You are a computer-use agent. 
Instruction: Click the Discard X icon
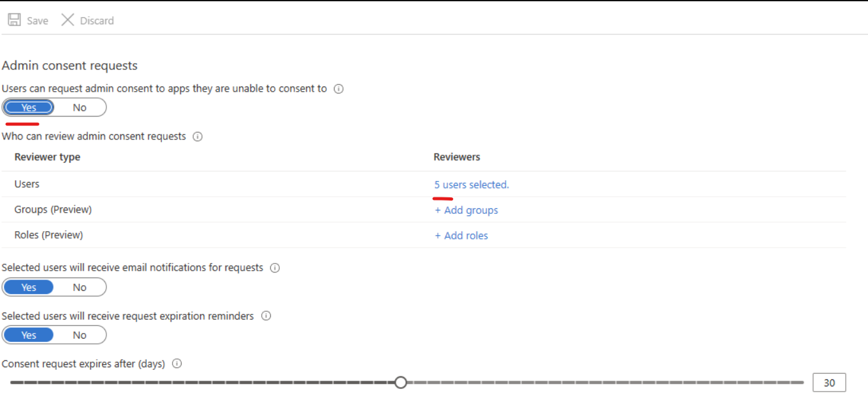pos(68,20)
